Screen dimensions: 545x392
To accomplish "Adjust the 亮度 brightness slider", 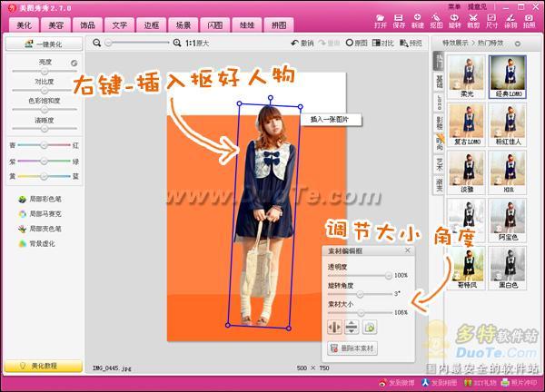I will (x=45, y=71).
